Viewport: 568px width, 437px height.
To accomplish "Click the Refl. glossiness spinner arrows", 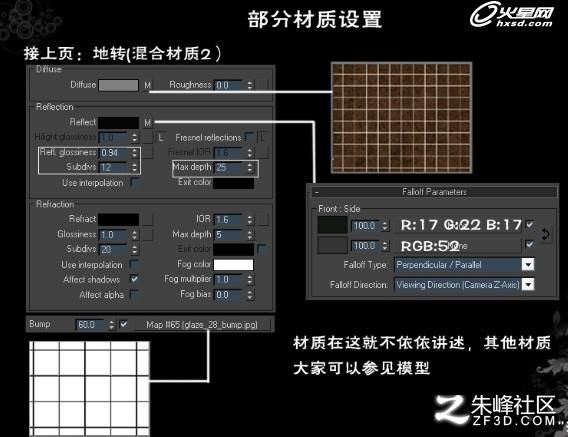I will coord(134,153).
